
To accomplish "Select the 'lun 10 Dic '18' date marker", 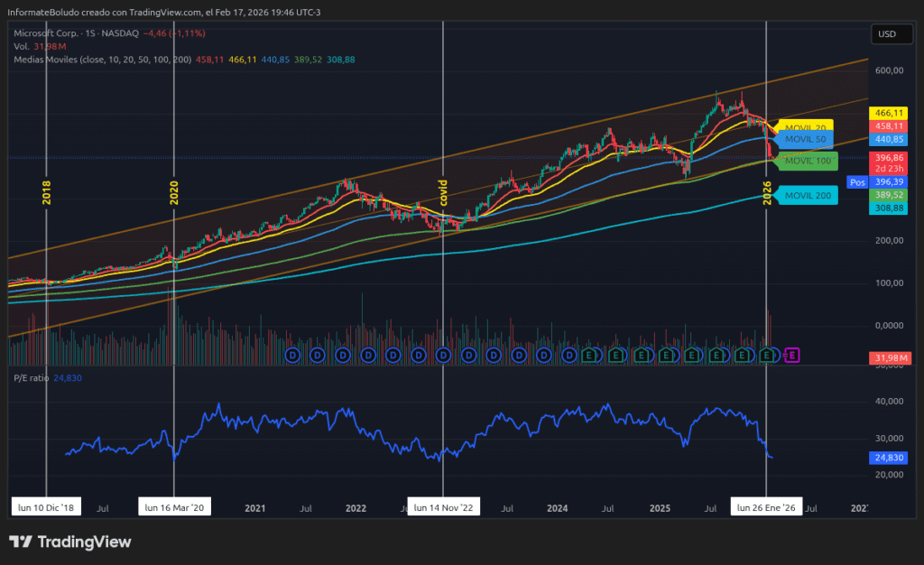I will point(46,508).
